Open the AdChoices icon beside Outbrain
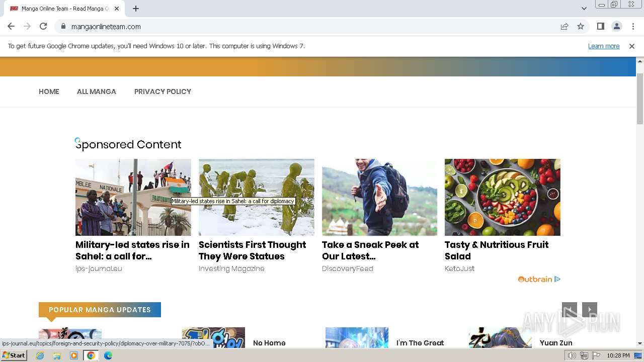644x362 pixels. (x=557, y=279)
